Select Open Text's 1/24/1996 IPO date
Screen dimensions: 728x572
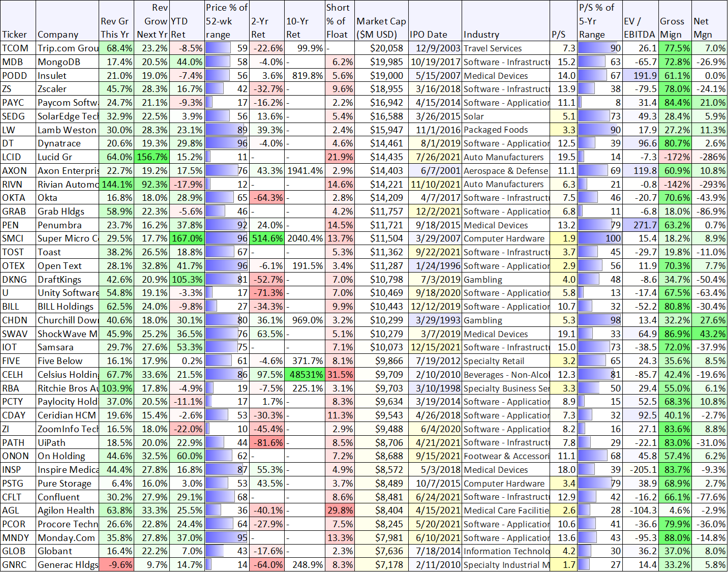pyautogui.click(x=435, y=265)
